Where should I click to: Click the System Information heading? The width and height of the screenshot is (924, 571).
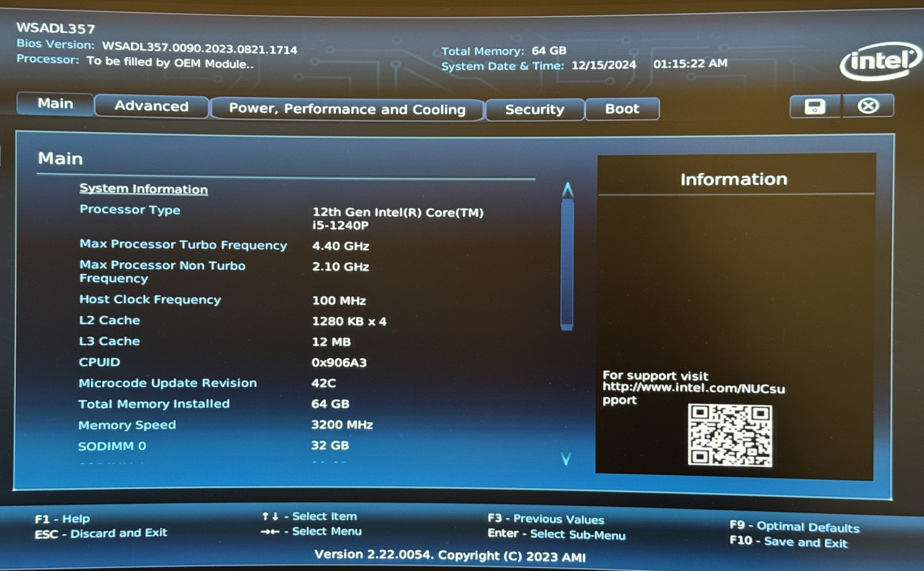coord(143,189)
